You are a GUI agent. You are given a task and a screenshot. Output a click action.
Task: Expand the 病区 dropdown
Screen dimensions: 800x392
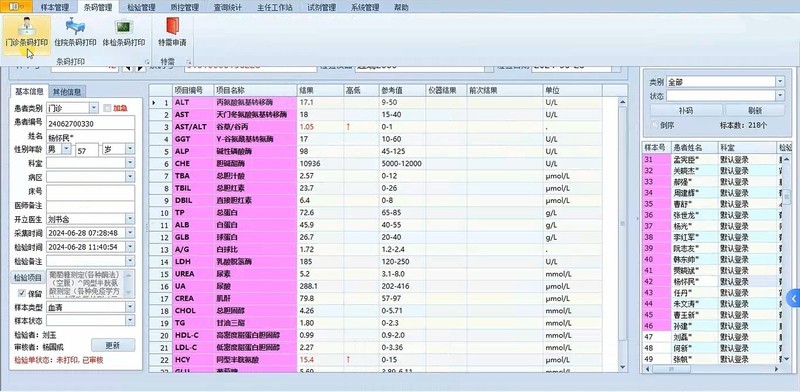click(130, 177)
